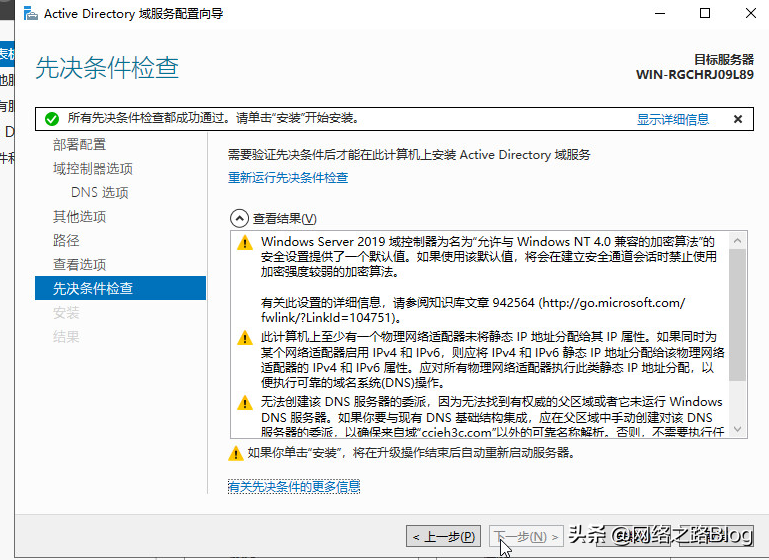Go to 路径 step
The image size is (769, 560).
point(66,240)
